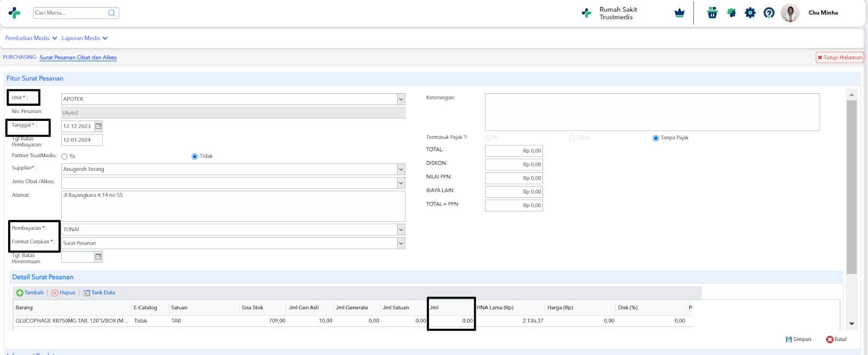This screenshot has width=868, height=355.
Task: Click the Keterangan text area
Action: [652, 112]
